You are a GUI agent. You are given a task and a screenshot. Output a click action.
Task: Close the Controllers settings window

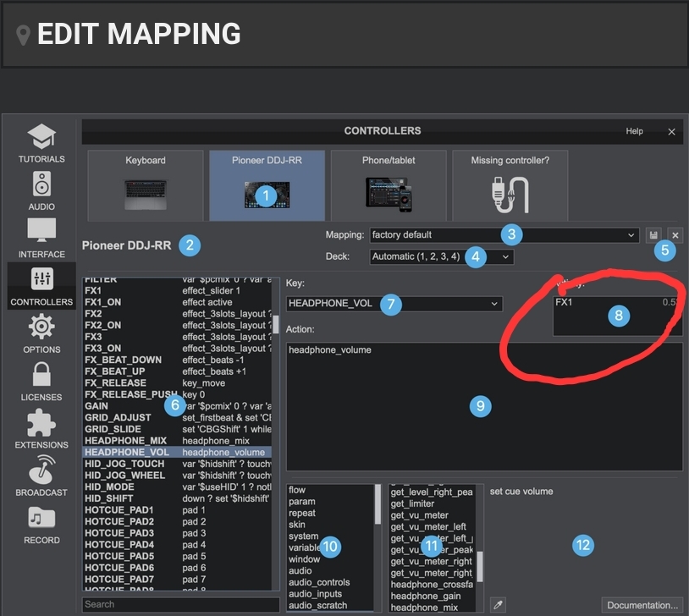point(671,131)
